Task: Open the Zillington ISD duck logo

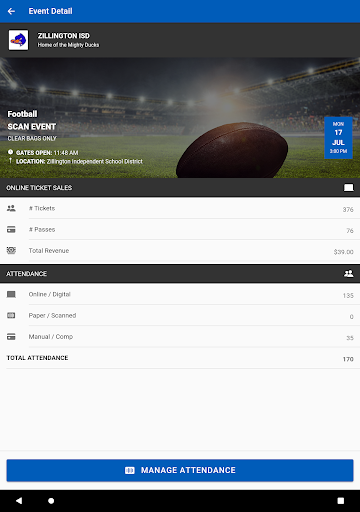Action: pyautogui.click(x=18, y=40)
